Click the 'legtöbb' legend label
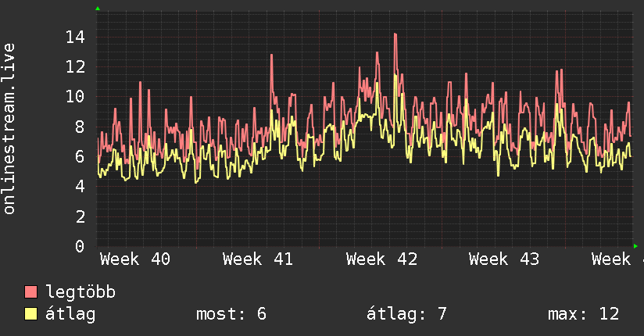644x336 pixels. coord(80,291)
